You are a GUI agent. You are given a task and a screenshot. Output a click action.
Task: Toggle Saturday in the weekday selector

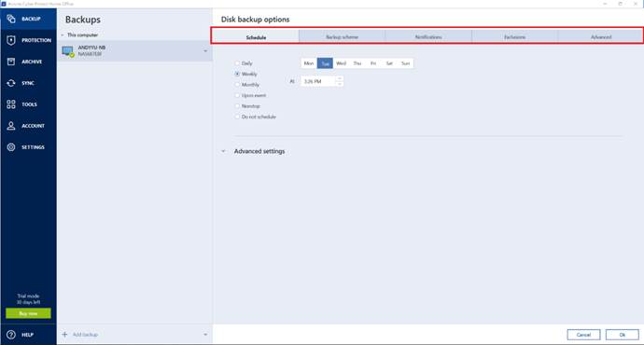(x=389, y=63)
